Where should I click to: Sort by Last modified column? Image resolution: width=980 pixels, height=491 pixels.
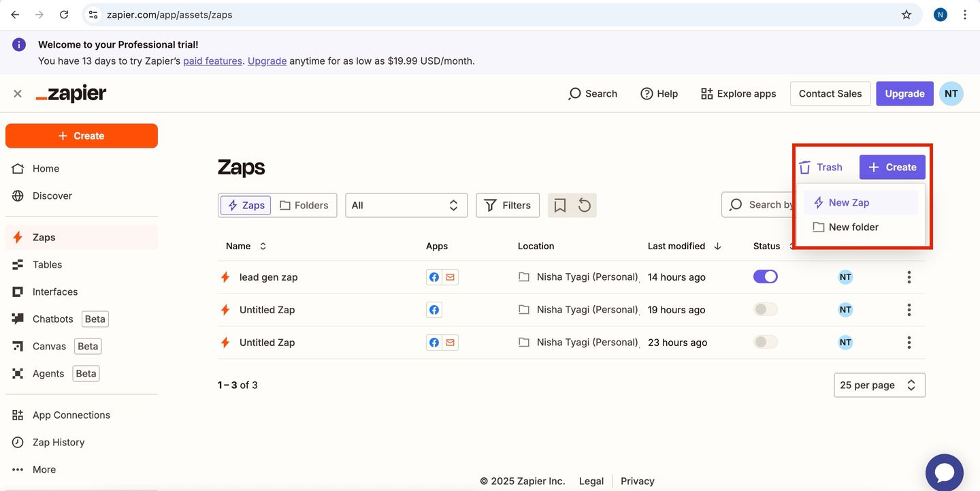[x=684, y=246]
